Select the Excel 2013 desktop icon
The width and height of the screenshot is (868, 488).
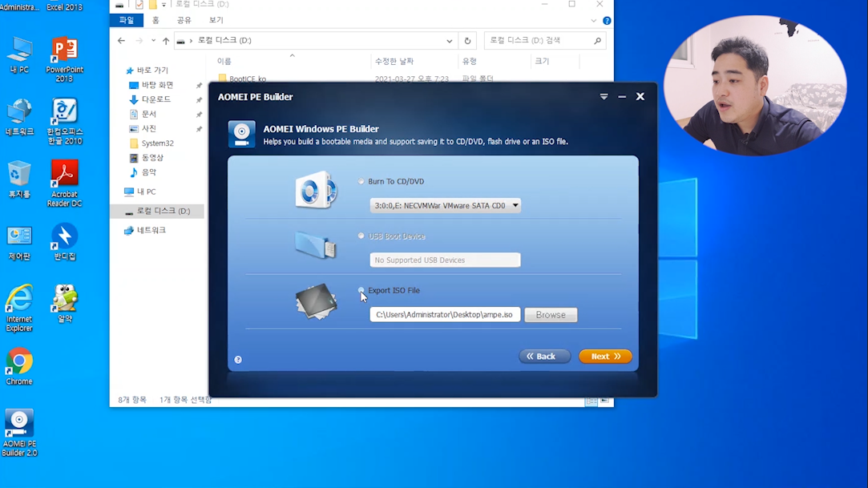point(64,6)
